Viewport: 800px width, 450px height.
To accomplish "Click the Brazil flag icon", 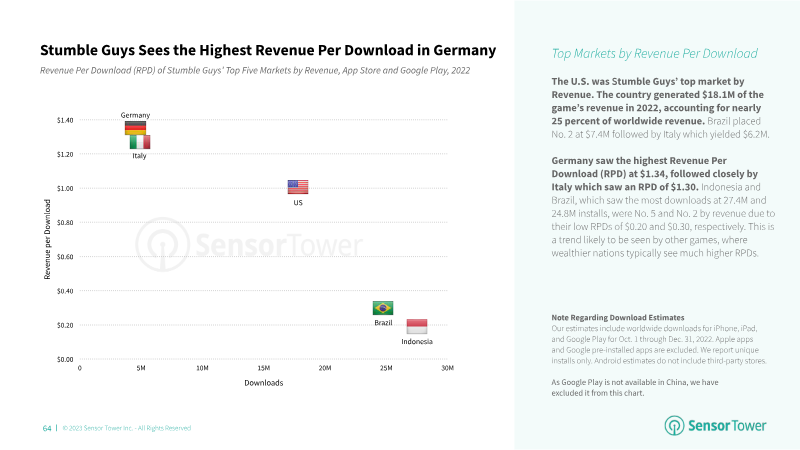I will click(x=383, y=308).
